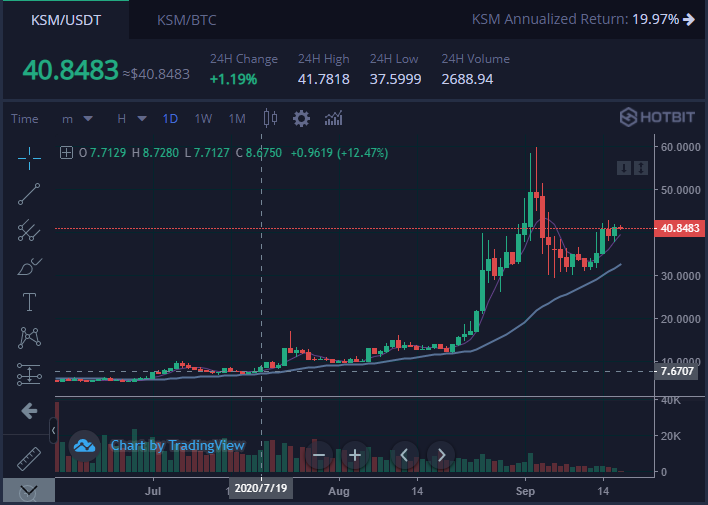Image resolution: width=708 pixels, height=505 pixels.
Task: Select the trend line drawing tool
Action: coord(29,194)
